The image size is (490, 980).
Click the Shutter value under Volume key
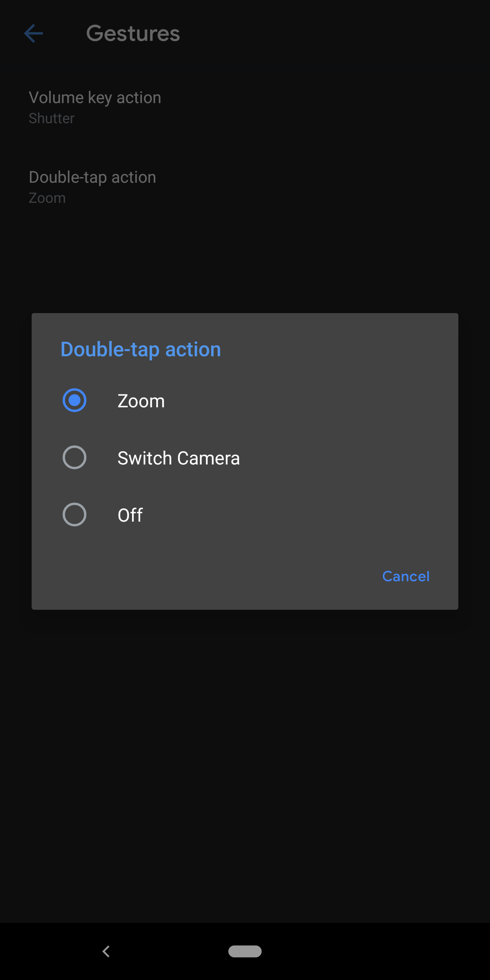[51, 118]
